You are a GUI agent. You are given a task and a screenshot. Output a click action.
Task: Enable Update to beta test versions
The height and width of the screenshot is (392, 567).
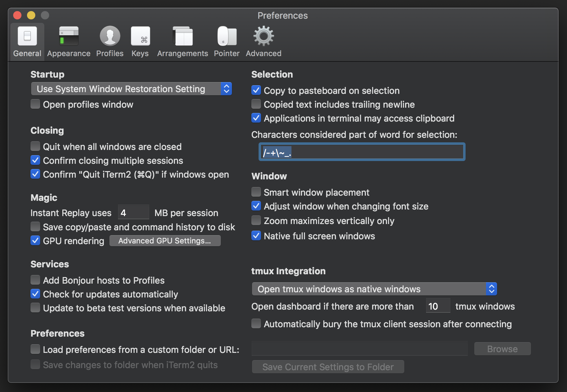click(35, 308)
